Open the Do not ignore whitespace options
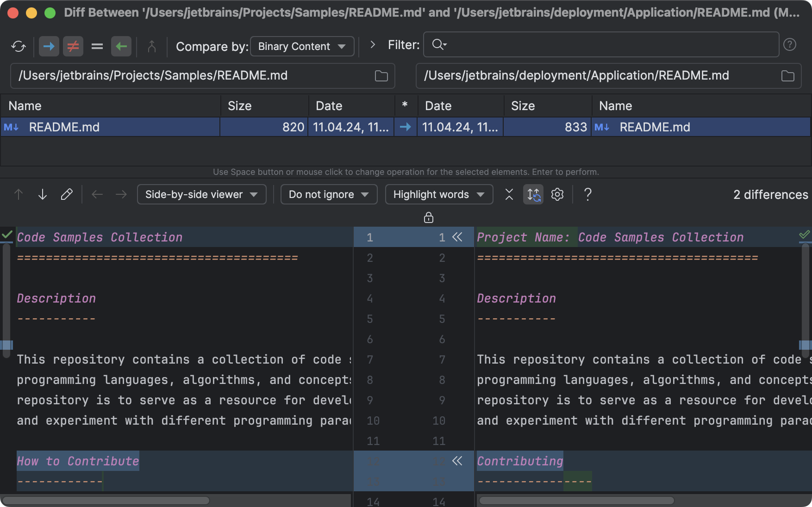The width and height of the screenshot is (812, 507). [x=329, y=194]
